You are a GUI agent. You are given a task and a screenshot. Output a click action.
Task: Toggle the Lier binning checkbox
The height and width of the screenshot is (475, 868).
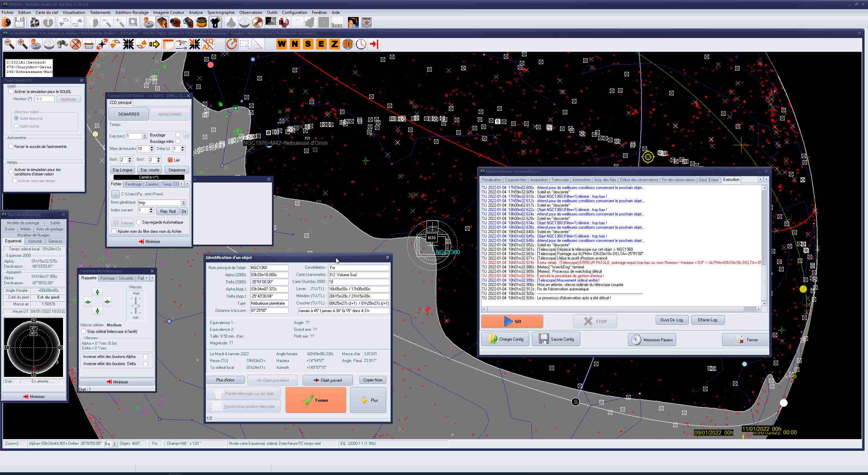170,160
